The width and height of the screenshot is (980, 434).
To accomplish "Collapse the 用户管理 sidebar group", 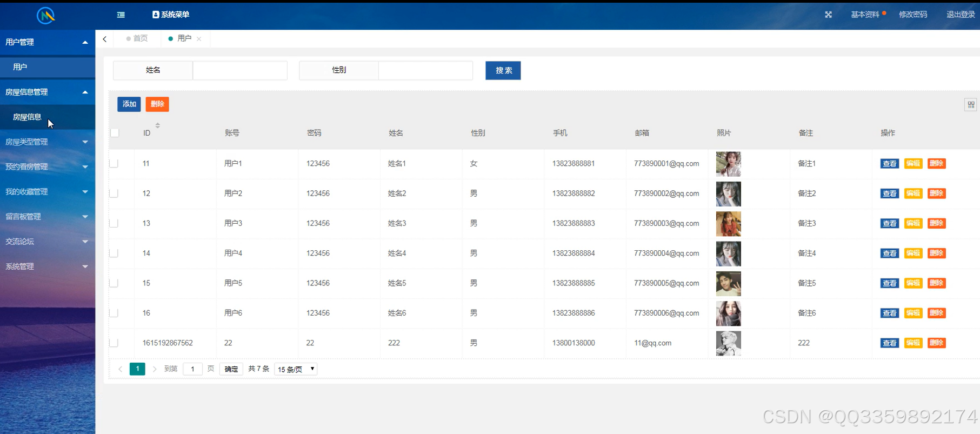I will [x=48, y=42].
